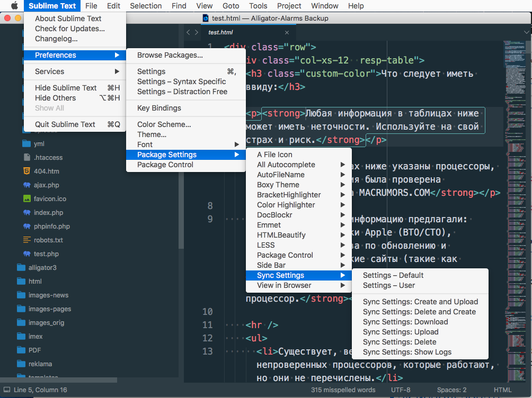Viewport: 532px width, 398px height.
Task: Choose Sync Settings: Show Logs
Action: pyautogui.click(x=420, y=352)
